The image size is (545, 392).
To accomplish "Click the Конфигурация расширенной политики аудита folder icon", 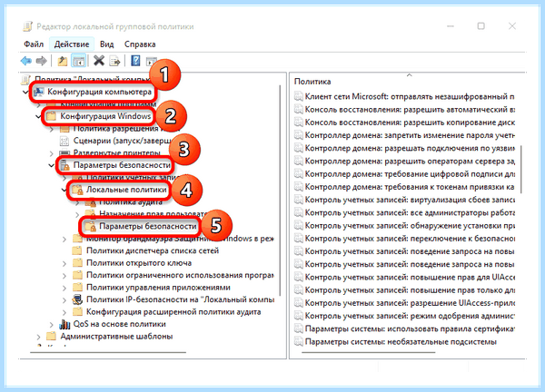I will click(77, 312).
